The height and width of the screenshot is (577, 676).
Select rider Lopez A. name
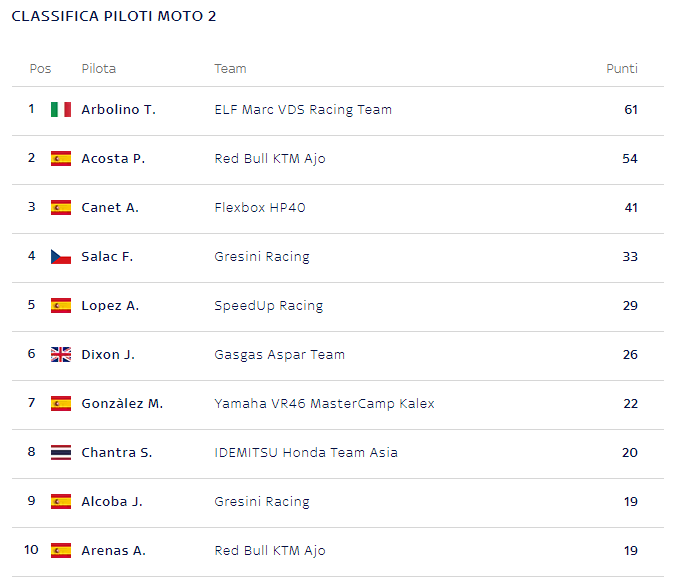pyautogui.click(x=110, y=306)
